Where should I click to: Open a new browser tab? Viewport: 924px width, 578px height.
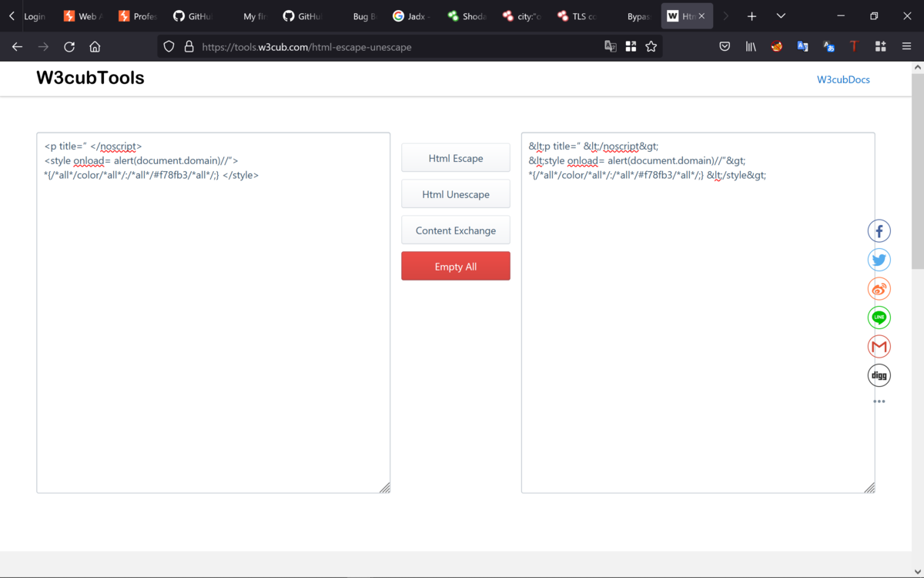[x=752, y=16]
